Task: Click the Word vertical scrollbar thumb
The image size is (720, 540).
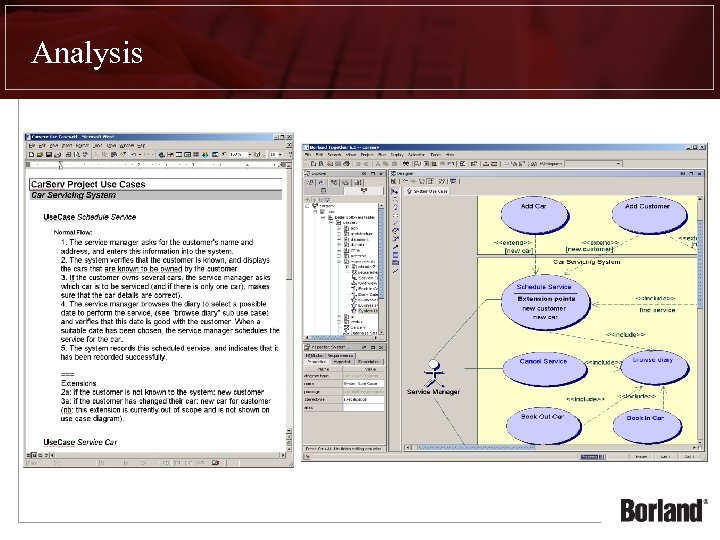Action: [x=289, y=225]
